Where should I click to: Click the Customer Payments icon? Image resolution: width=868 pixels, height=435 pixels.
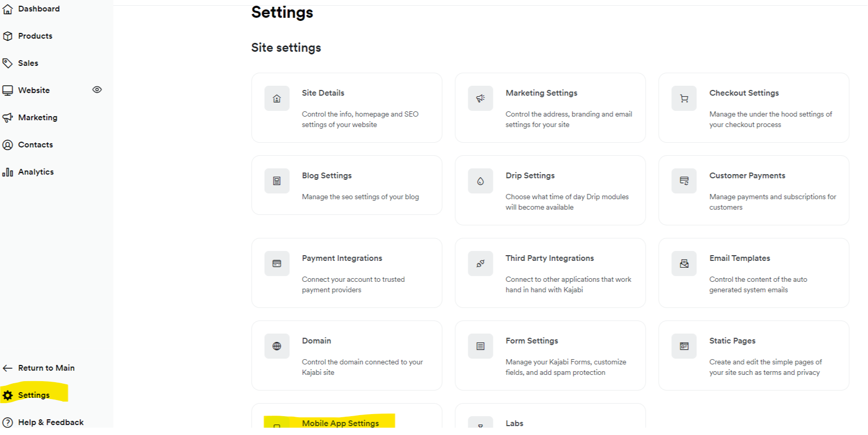[684, 181]
